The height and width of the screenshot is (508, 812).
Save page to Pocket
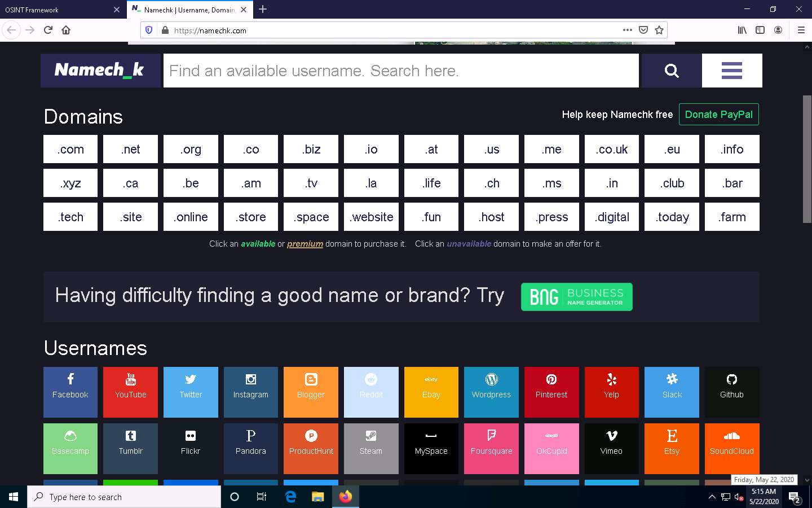(643, 30)
